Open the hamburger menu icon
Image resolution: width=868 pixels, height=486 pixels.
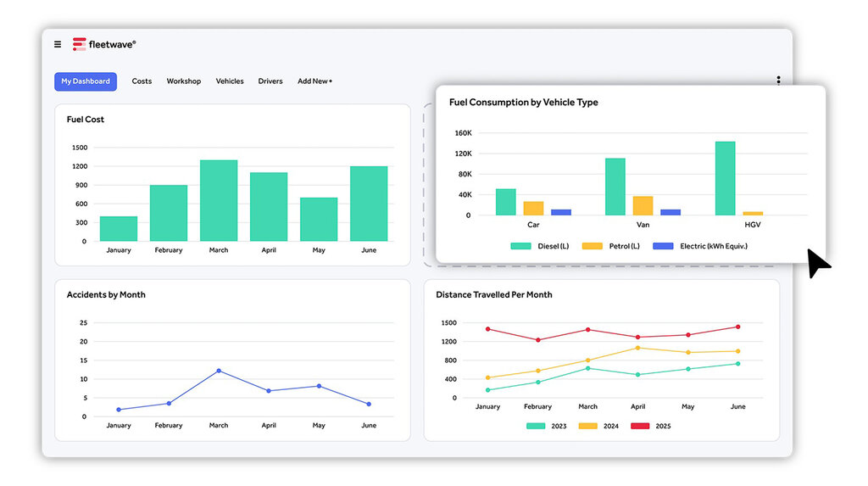point(58,44)
